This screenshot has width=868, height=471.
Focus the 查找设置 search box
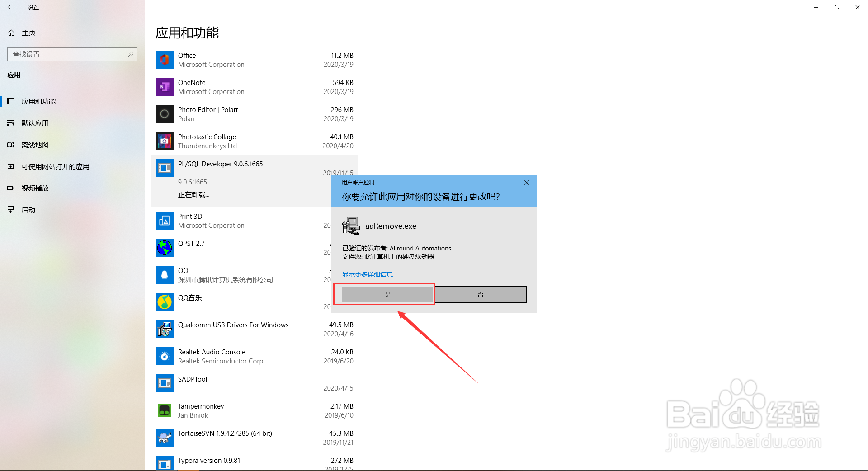(72, 54)
